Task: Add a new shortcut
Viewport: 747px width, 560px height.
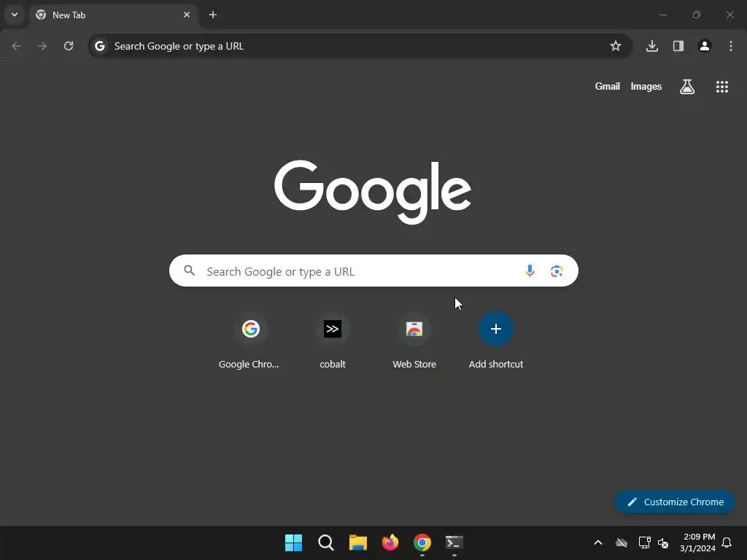Action: click(x=496, y=341)
